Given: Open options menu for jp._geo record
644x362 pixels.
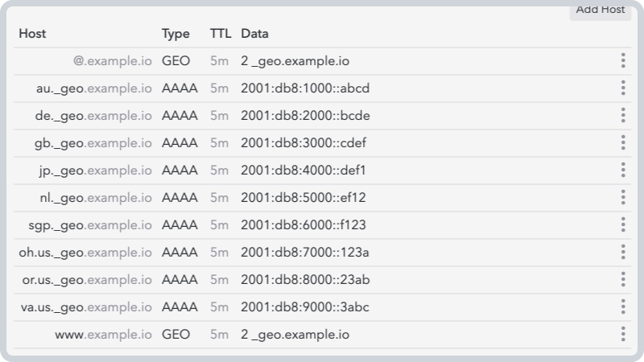Looking at the screenshot, I should tap(623, 171).
